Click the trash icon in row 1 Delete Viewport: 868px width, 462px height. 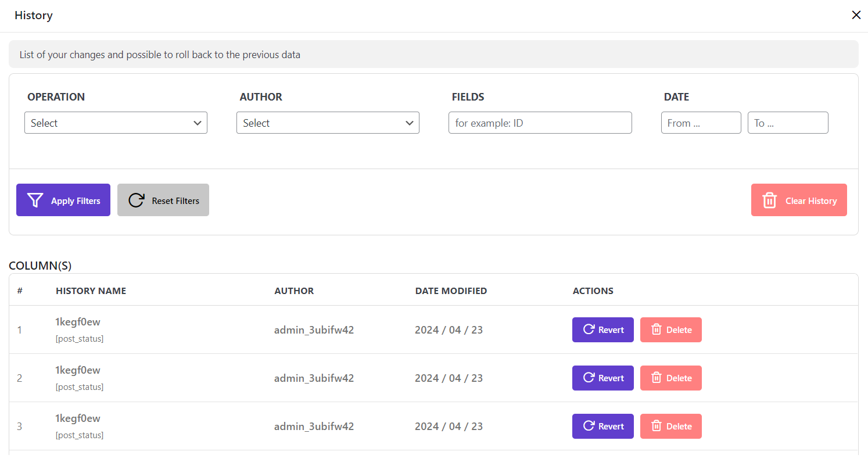[657, 330]
